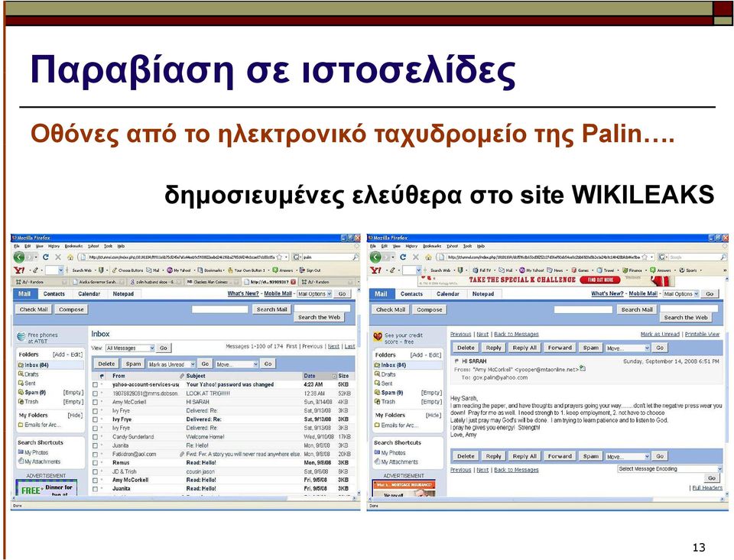The height and width of the screenshot is (560, 734).
Task: Open History menu in right Firefox window
Action: (x=411, y=246)
